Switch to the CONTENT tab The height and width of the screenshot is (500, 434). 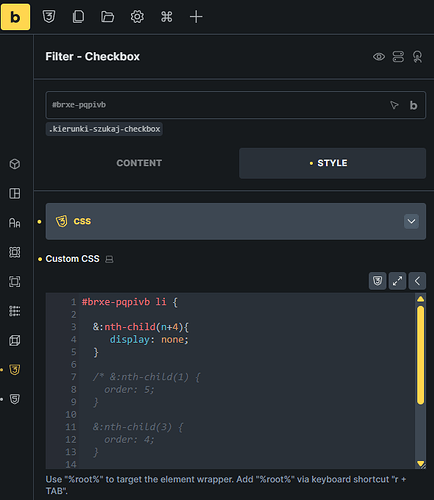139,163
